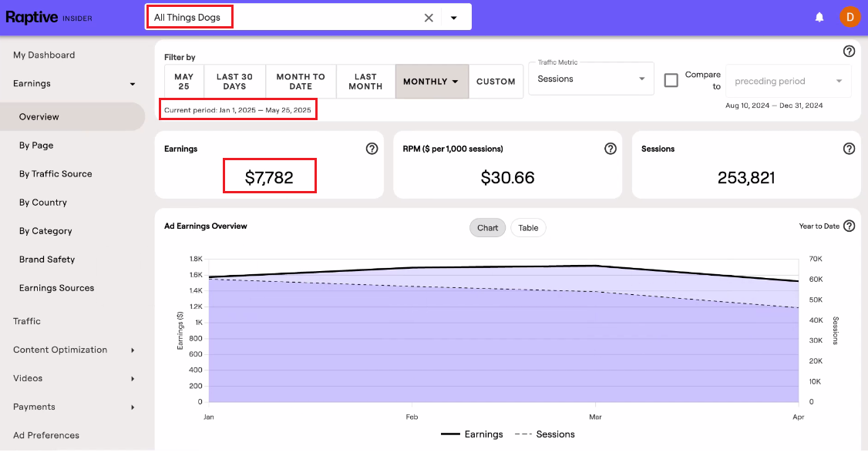Open By Traffic Source report
Viewport: 868px width, 459px height.
pyautogui.click(x=56, y=174)
